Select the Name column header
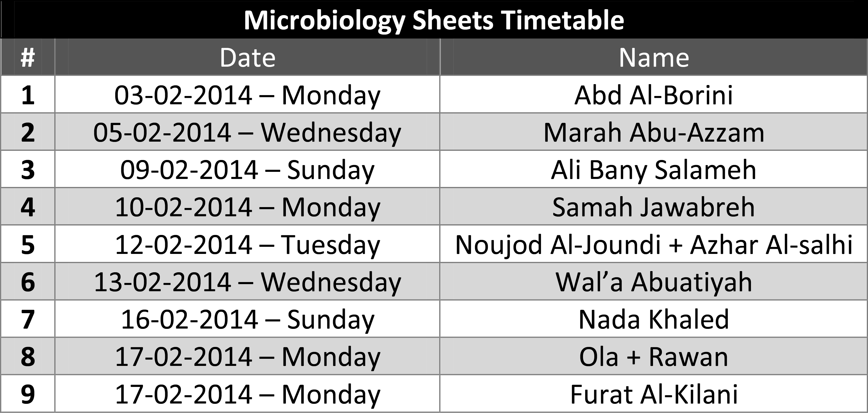Viewport: 868px width, 413px height. click(x=654, y=57)
